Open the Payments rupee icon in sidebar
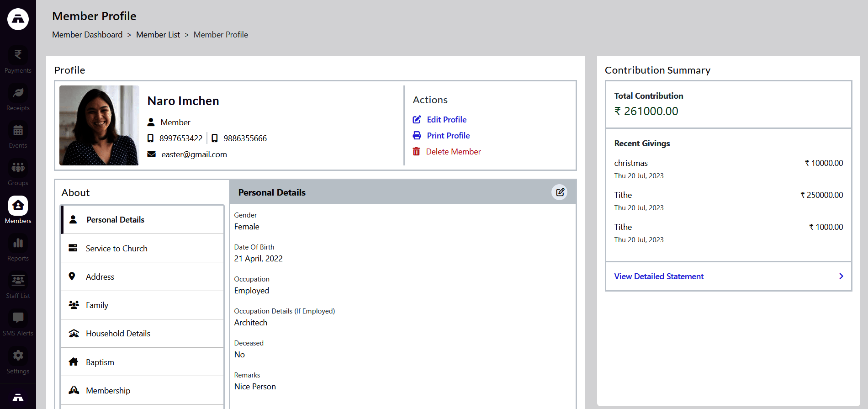Image resolution: width=868 pixels, height=409 pixels. click(x=18, y=55)
